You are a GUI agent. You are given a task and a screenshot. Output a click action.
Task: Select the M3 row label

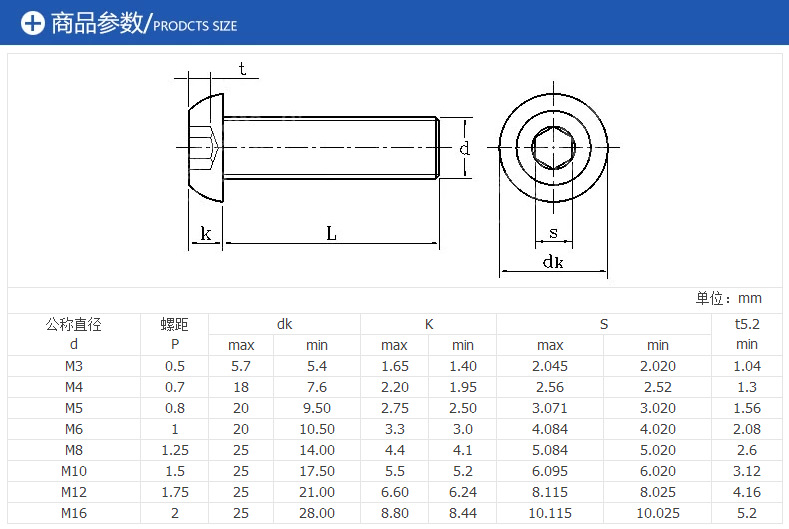point(74,366)
